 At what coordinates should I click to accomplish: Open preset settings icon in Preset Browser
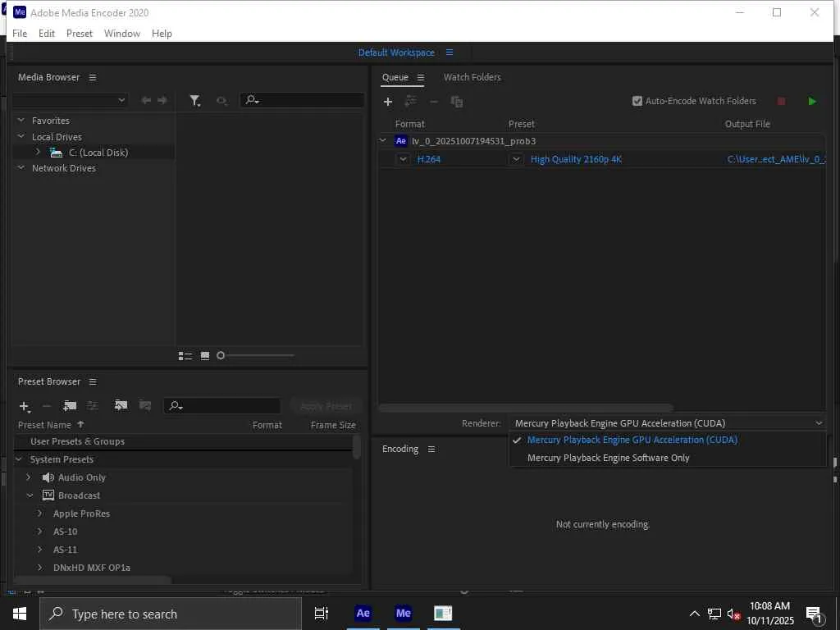coord(93,406)
